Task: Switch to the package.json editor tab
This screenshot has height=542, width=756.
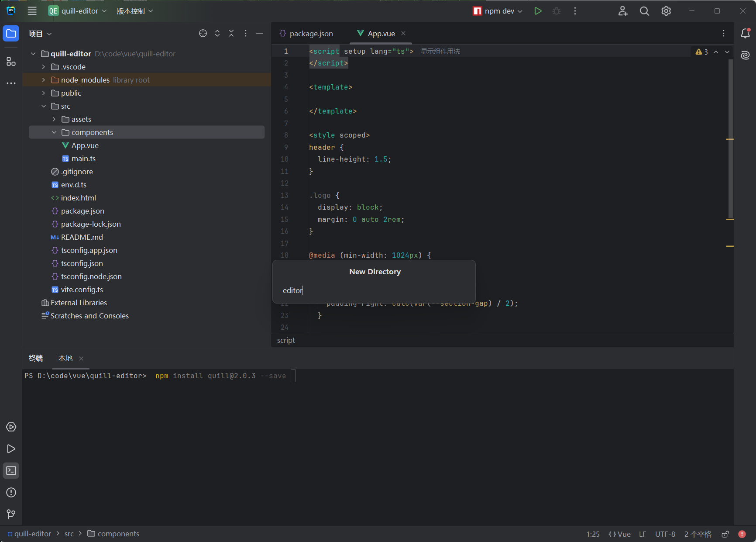Action: click(x=306, y=34)
